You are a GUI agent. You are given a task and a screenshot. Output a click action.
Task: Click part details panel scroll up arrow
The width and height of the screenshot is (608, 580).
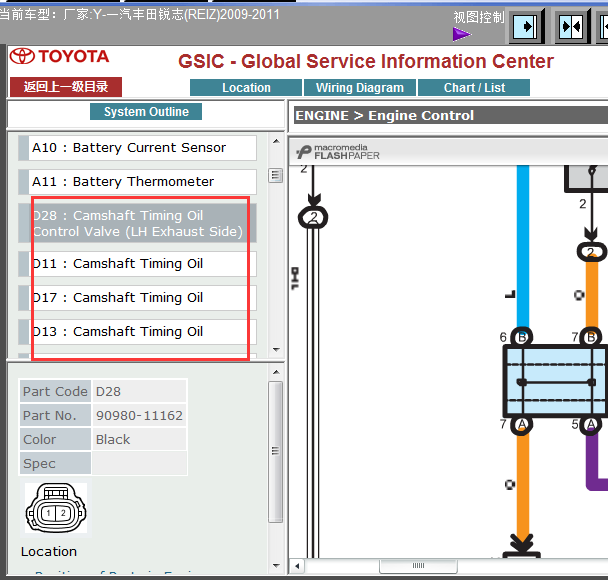[276, 372]
